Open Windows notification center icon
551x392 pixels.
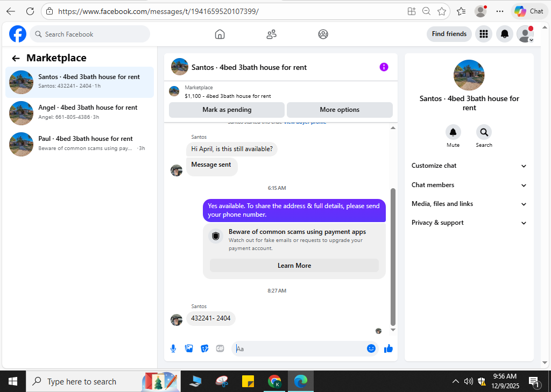(534, 381)
